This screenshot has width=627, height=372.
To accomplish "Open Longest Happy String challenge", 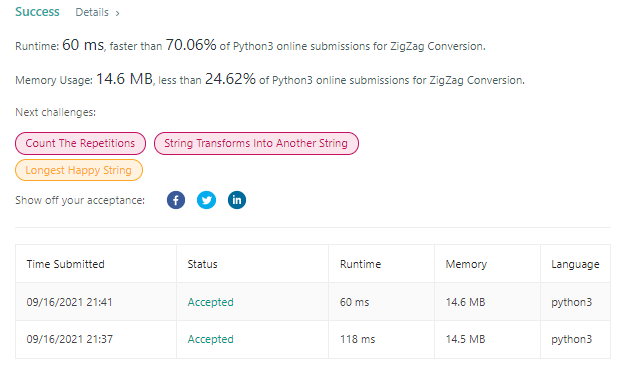I will [x=79, y=170].
